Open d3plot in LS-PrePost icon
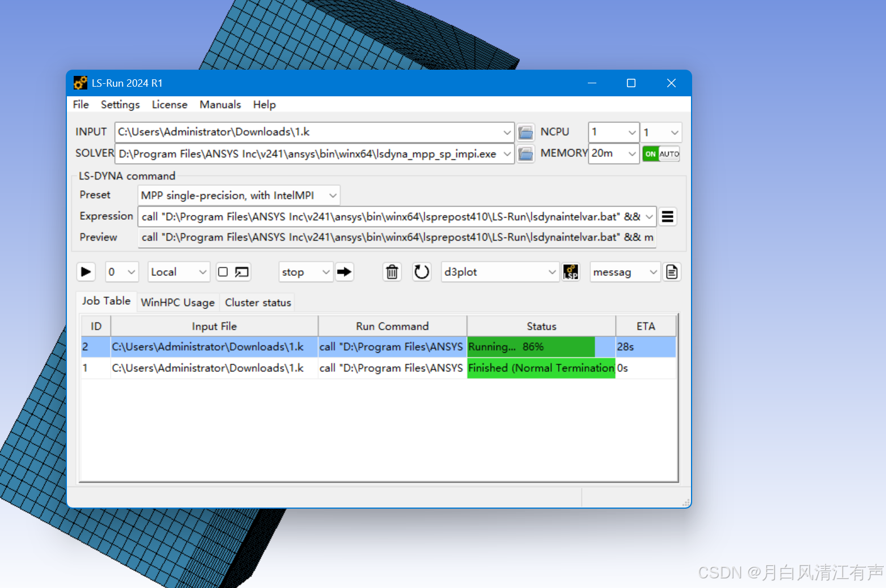Image resolution: width=886 pixels, height=588 pixels. click(571, 272)
